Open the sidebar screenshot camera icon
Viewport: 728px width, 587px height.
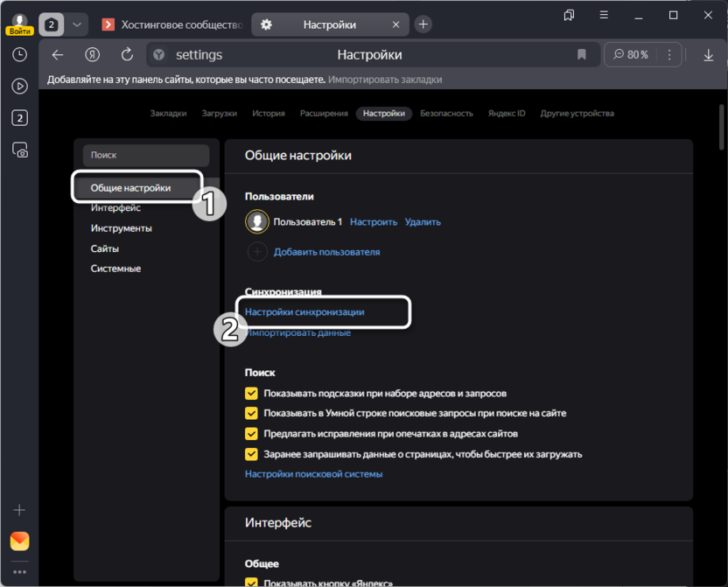pos(19,150)
